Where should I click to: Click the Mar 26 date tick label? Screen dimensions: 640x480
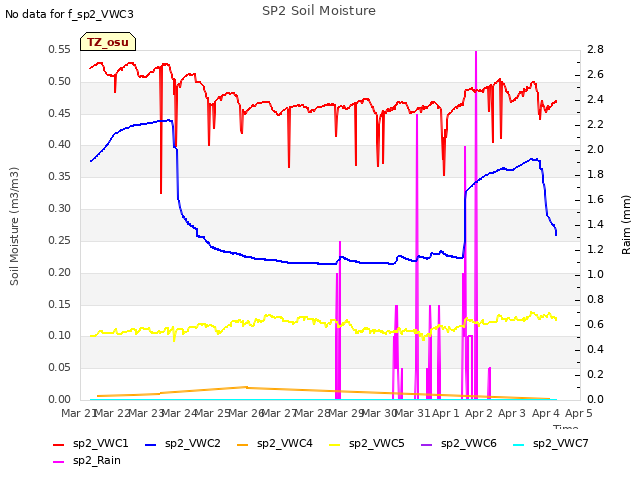click(x=246, y=413)
